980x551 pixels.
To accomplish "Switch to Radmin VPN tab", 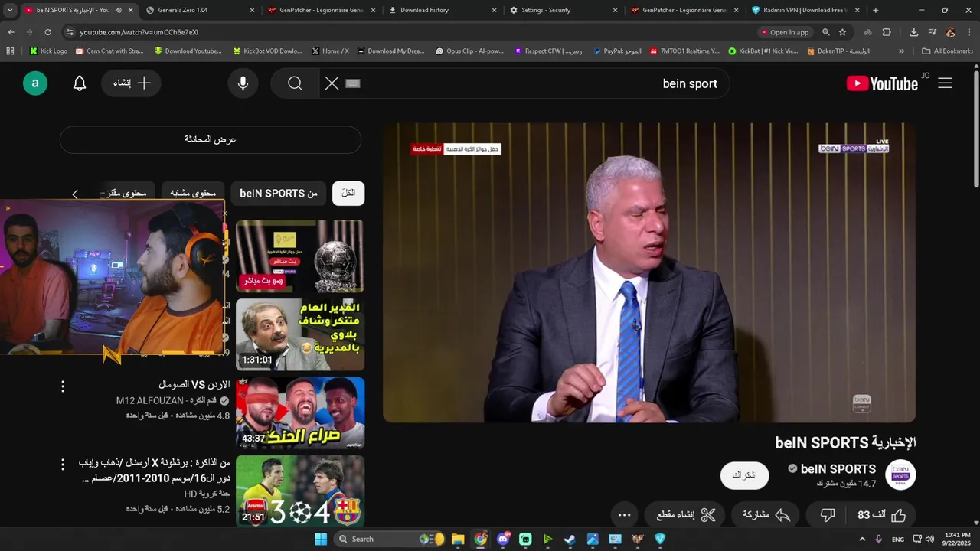I will [x=805, y=10].
